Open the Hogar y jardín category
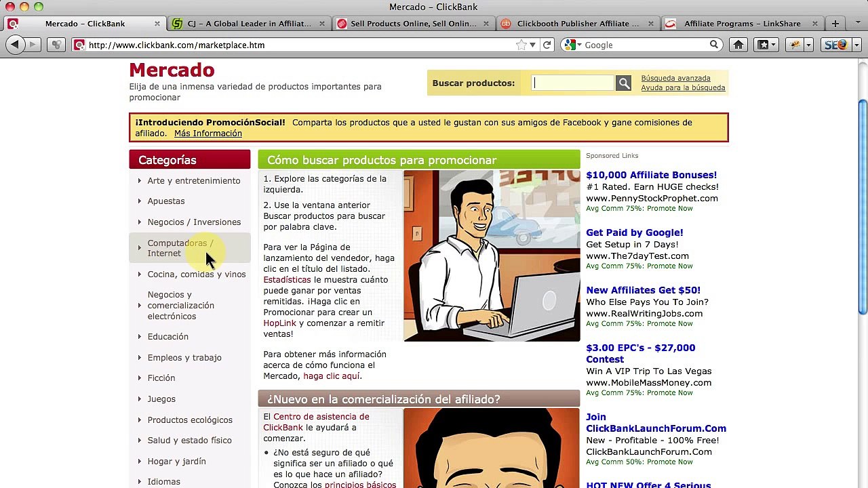Image resolution: width=868 pixels, height=488 pixels. 176,461
